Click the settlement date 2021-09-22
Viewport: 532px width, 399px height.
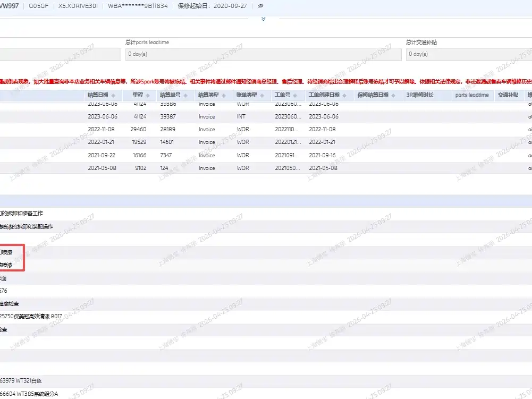[x=102, y=155]
